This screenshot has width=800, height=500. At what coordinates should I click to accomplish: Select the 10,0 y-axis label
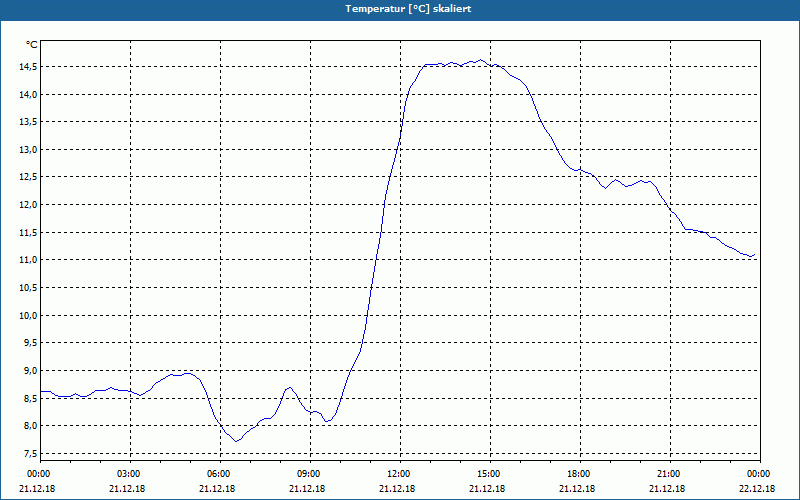(x=29, y=315)
